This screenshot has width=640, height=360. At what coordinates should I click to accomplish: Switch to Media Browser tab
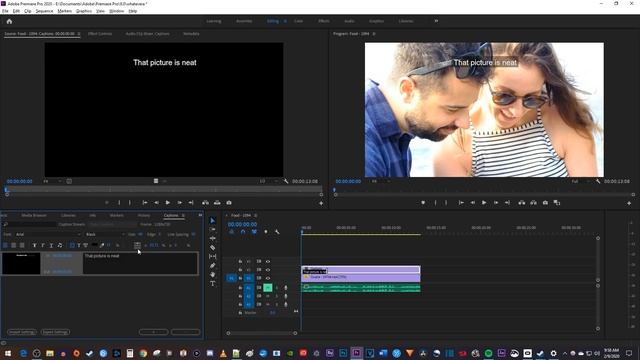tap(34, 215)
